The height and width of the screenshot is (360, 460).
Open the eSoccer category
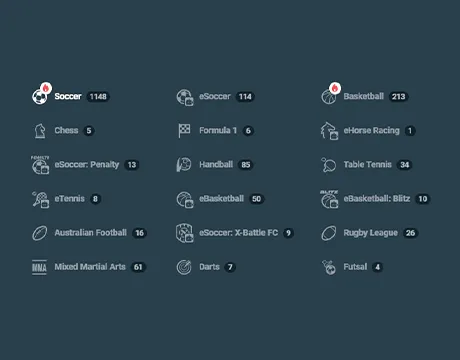point(216,97)
